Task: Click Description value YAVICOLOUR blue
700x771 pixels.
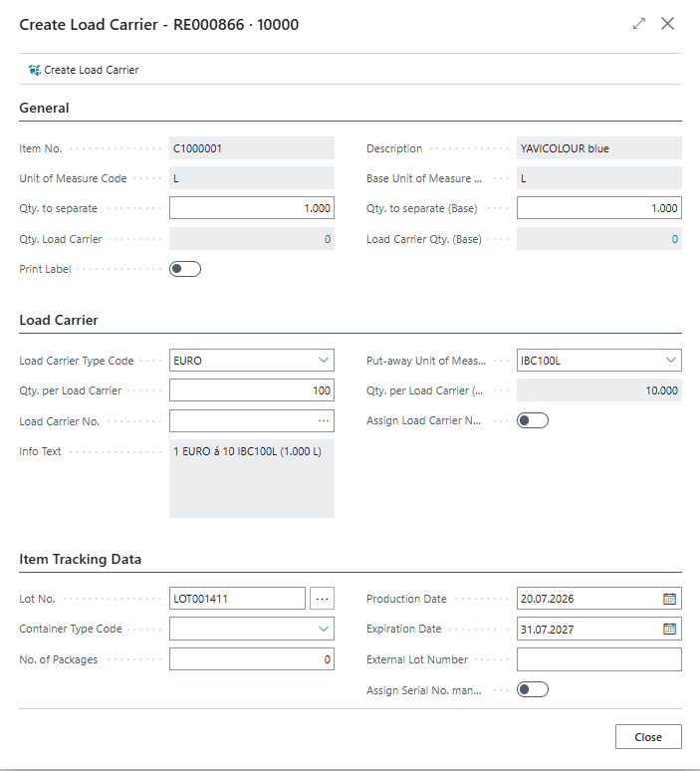Action: click(565, 148)
